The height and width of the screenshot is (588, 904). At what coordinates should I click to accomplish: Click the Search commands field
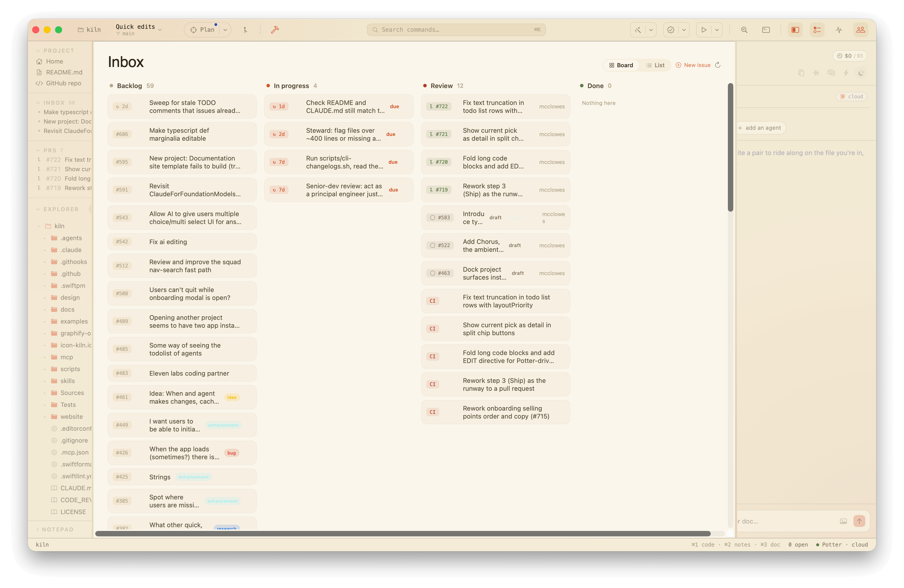[x=456, y=30]
